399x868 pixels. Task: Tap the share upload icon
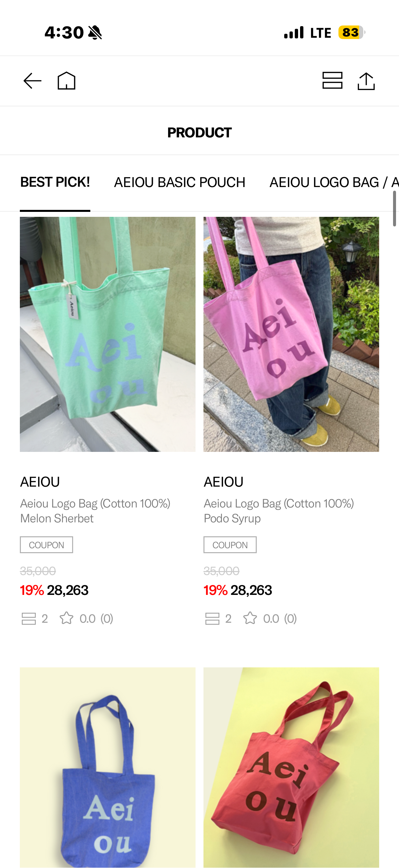click(366, 81)
